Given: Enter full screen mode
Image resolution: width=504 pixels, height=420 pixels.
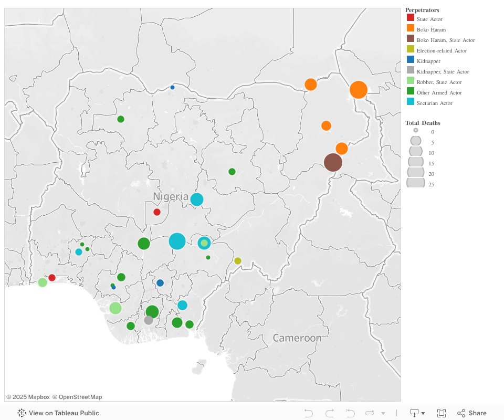Looking at the screenshot, I should coord(442,413).
